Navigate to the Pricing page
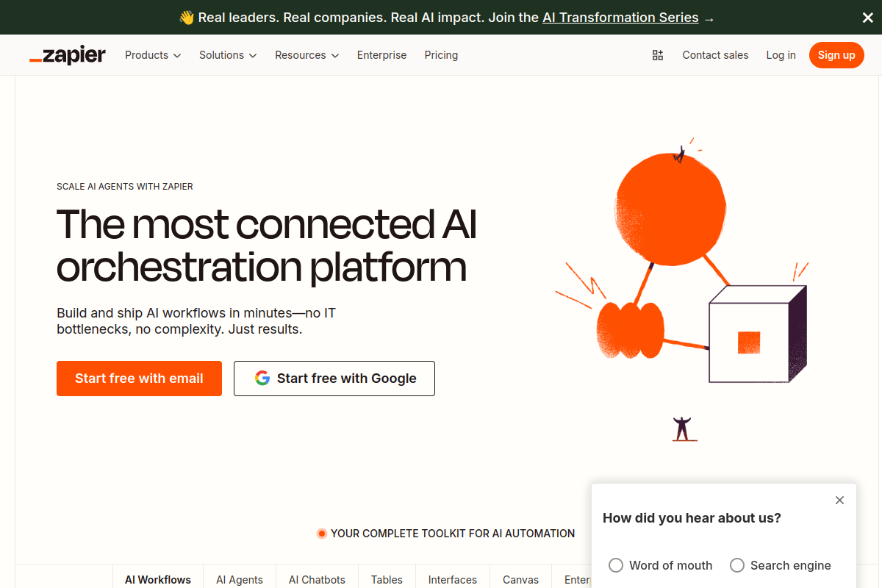This screenshot has width=882, height=588. tap(441, 54)
